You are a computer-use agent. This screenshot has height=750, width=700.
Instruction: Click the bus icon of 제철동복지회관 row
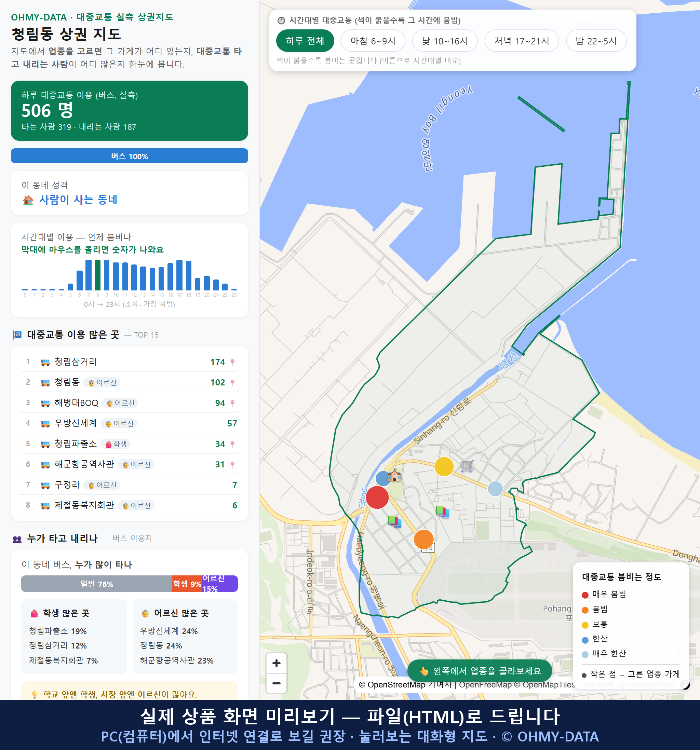point(45,506)
